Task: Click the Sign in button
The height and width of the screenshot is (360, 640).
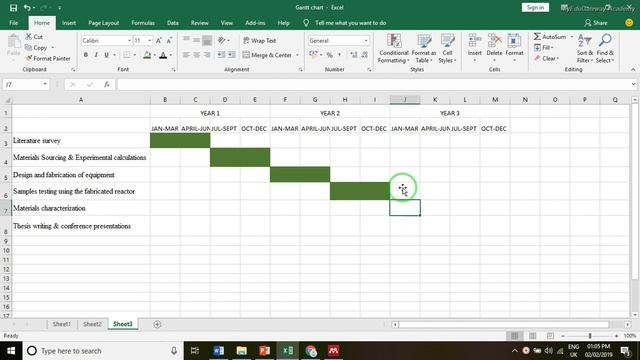Action: click(535, 8)
